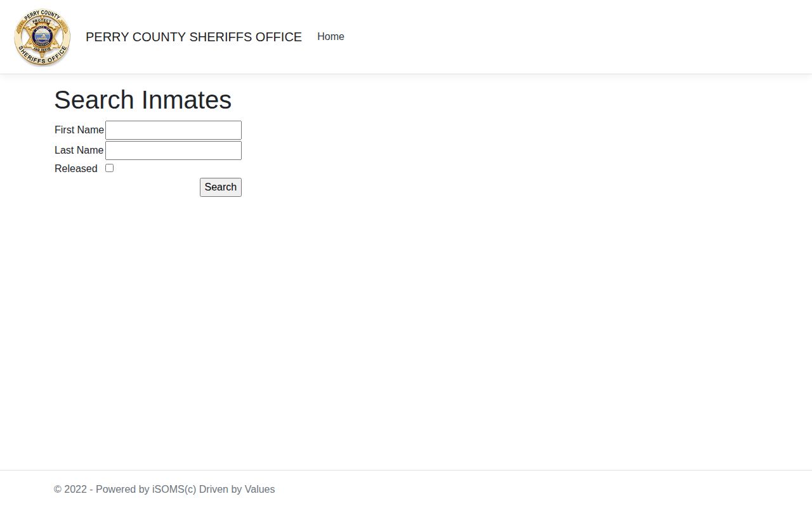Go to the Home menu item
Image resolution: width=812 pixels, height=508 pixels.
coord(331,37)
